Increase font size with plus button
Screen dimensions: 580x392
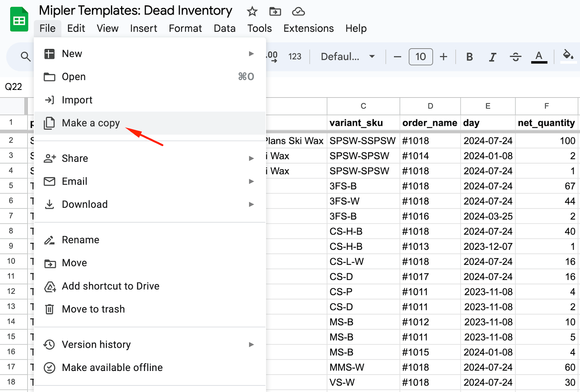[443, 57]
